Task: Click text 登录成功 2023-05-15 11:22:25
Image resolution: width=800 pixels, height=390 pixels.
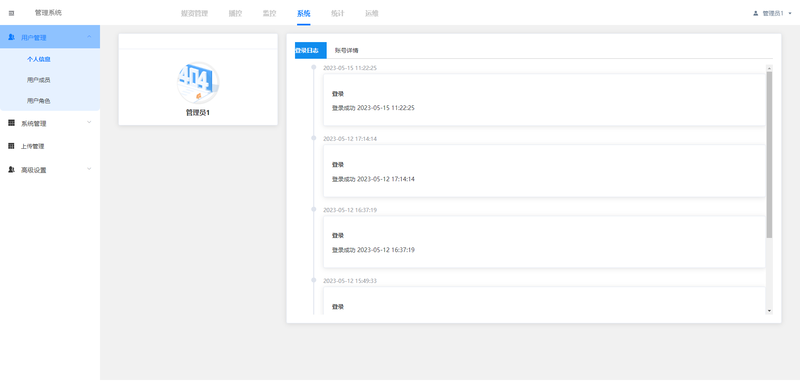Action: (x=373, y=108)
